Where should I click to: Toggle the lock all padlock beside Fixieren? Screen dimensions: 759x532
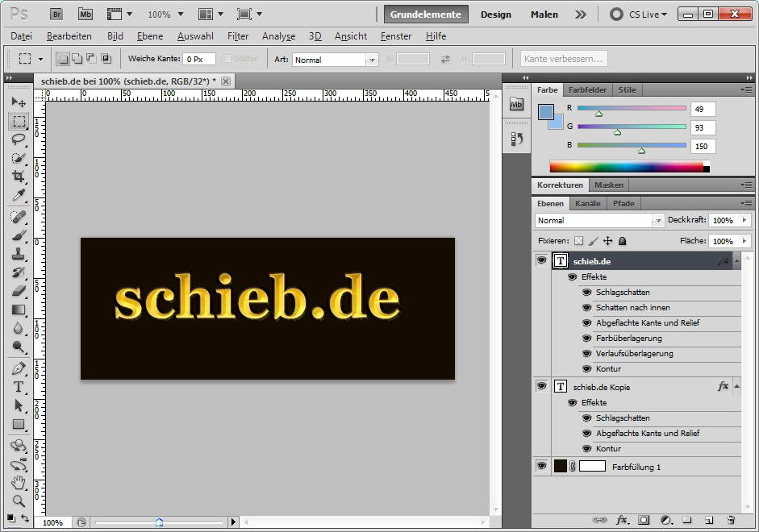coord(623,241)
